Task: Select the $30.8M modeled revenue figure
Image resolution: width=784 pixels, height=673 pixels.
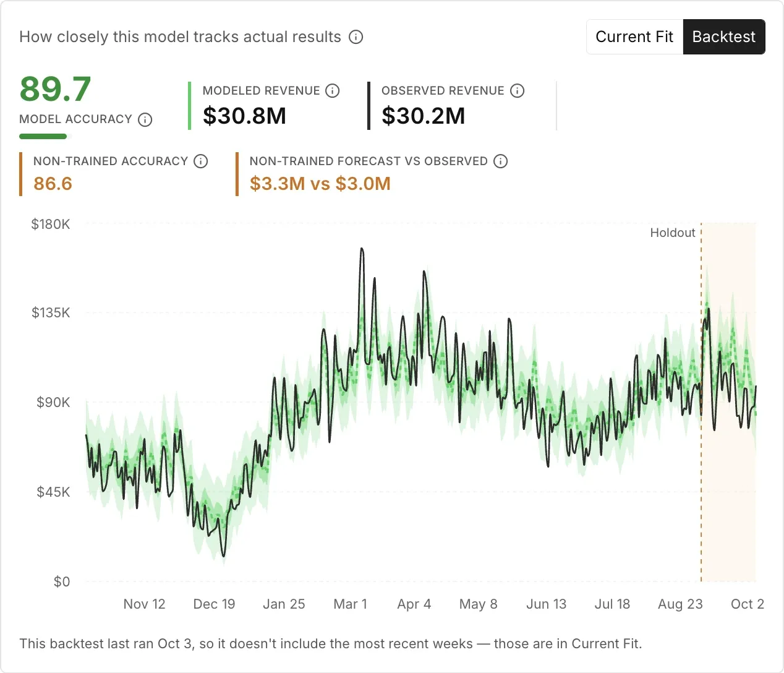Action: [x=244, y=116]
